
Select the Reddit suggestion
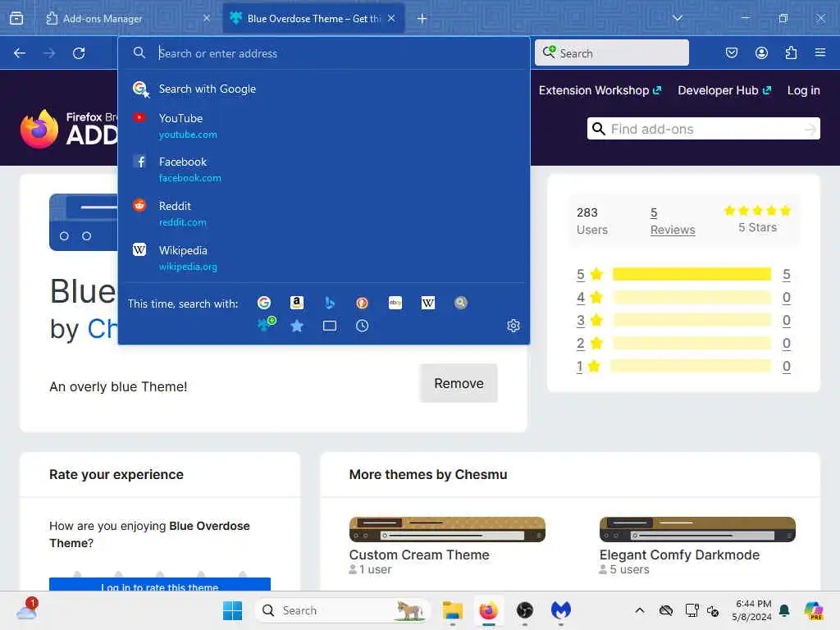[324, 214]
